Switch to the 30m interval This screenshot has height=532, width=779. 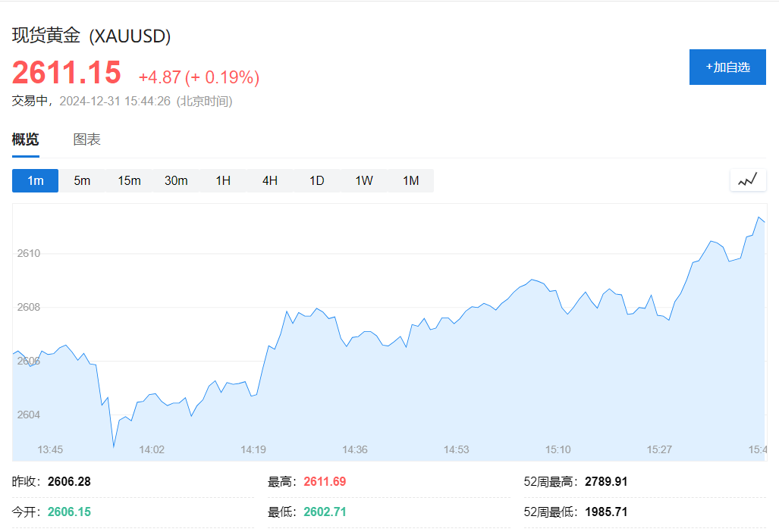[x=176, y=180]
